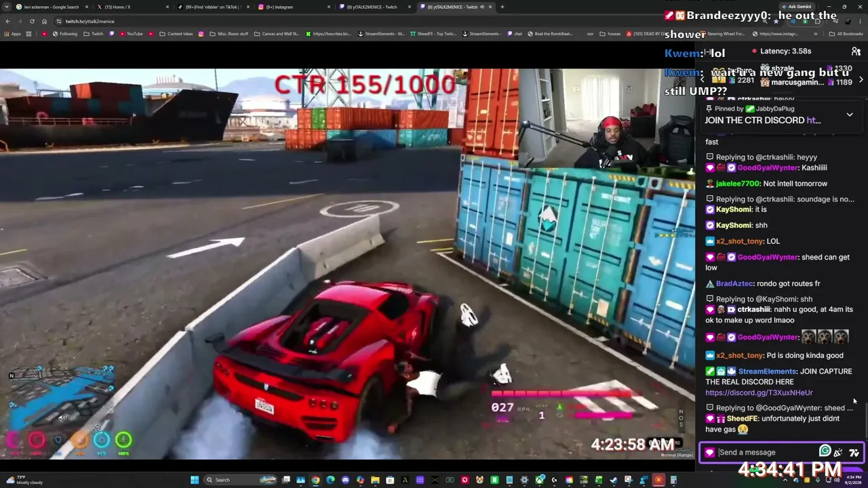This screenshot has height=488, width=868.
Task: Expand the 'Content Ideas' bookmark folder
Action: tap(176, 34)
